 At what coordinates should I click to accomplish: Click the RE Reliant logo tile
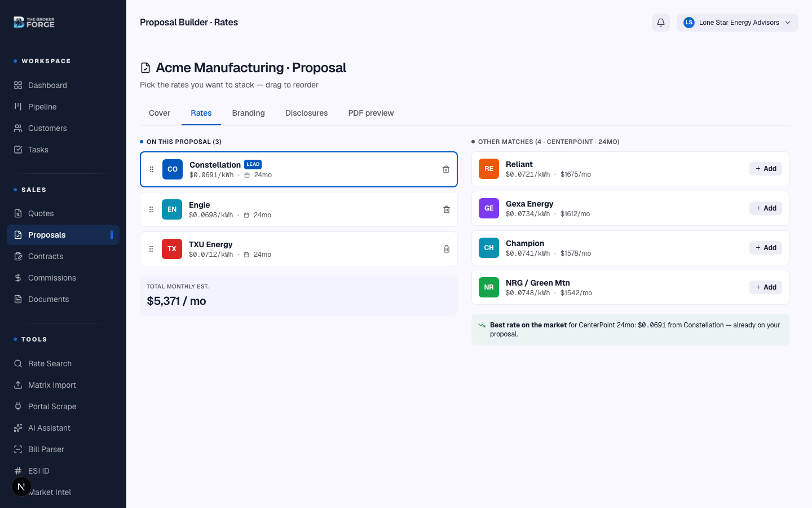click(x=489, y=169)
